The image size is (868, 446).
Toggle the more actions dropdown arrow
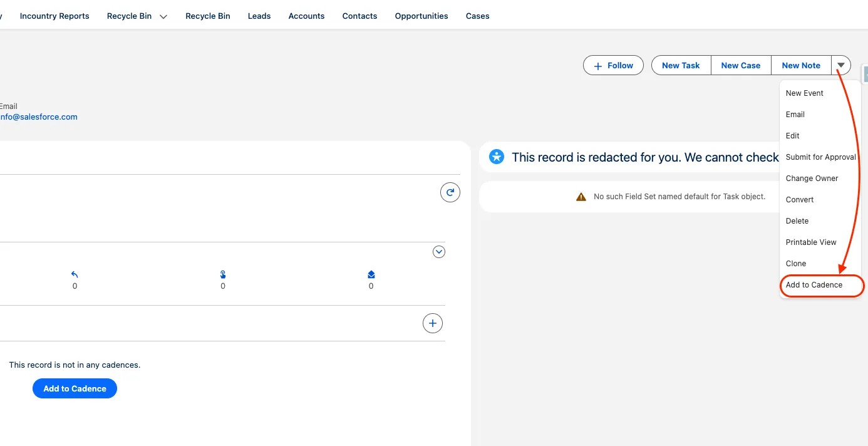coord(841,65)
